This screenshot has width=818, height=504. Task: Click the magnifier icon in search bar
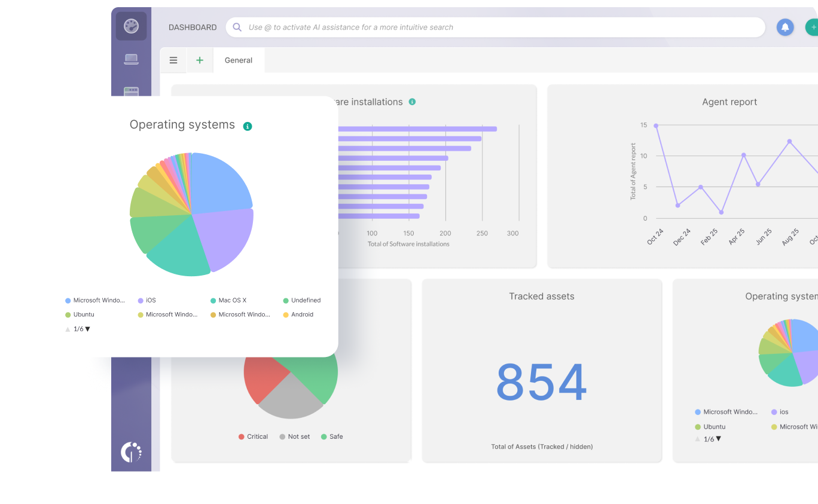tap(237, 27)
